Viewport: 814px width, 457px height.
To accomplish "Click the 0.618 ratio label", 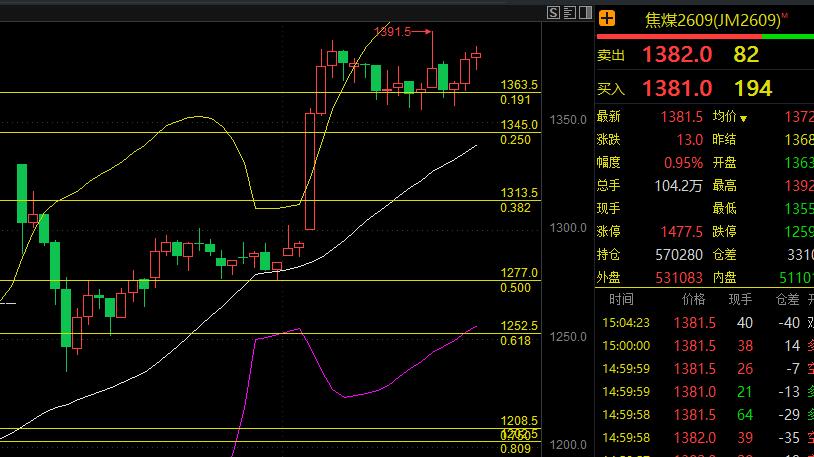I will pos(515,341).
